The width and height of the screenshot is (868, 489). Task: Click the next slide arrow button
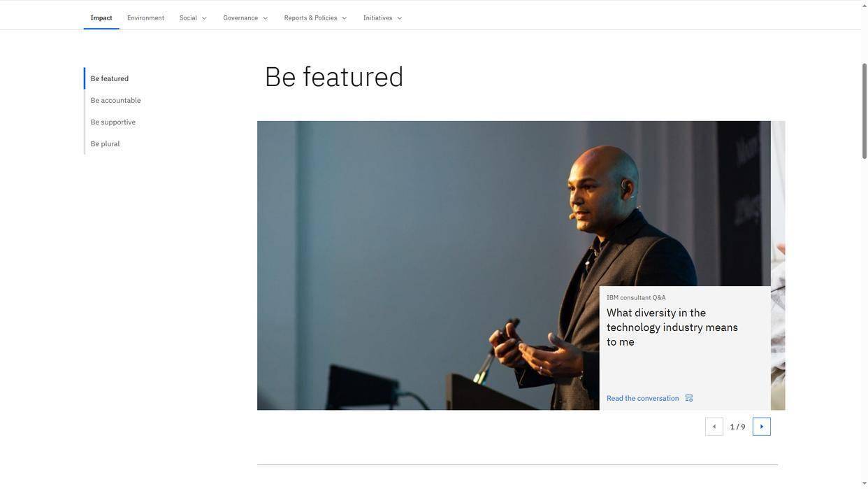pyautogui.click(x=761, y=427)
